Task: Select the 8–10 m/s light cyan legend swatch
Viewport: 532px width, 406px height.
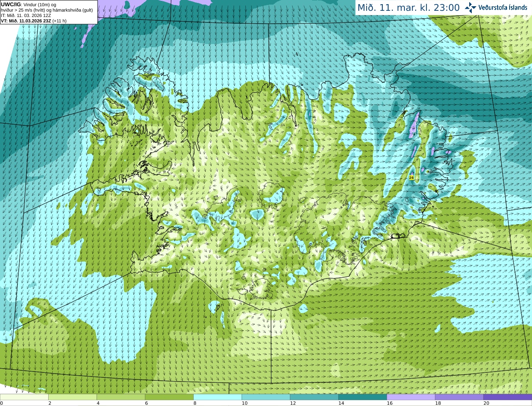Action: click(x=217, y=397)
